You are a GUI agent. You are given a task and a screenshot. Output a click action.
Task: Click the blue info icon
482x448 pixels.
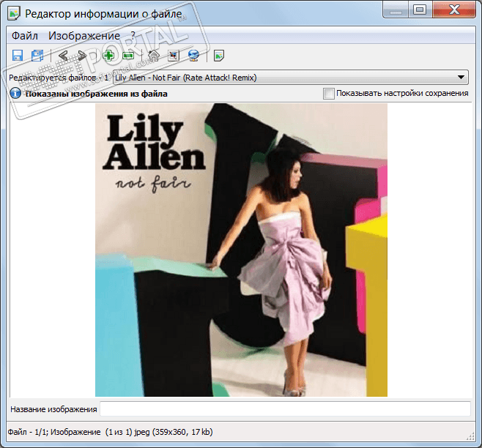coord(15,93)
